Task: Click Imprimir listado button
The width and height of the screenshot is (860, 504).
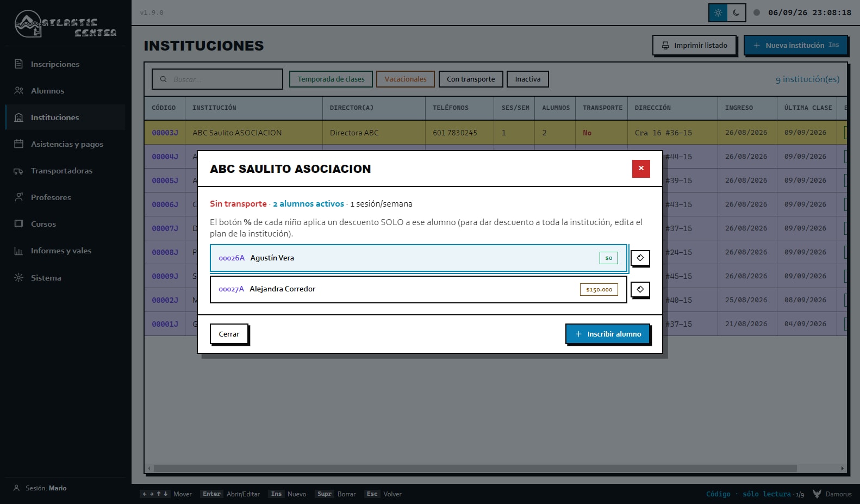Action: [694, 45]
